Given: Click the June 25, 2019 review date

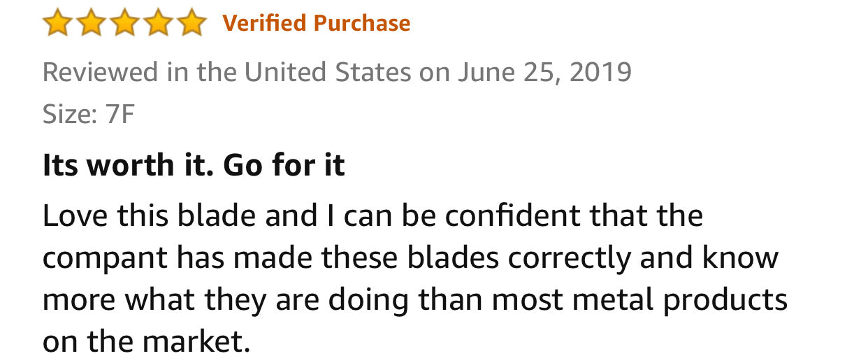Looking at the screenshot, I should (544, 72).
